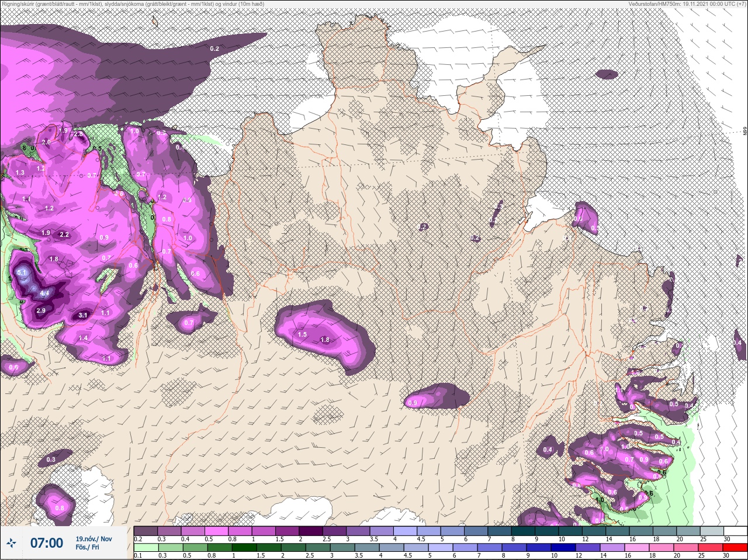
Task: Click the 0.3 value in the southwest patch
Action: [51, 459]
